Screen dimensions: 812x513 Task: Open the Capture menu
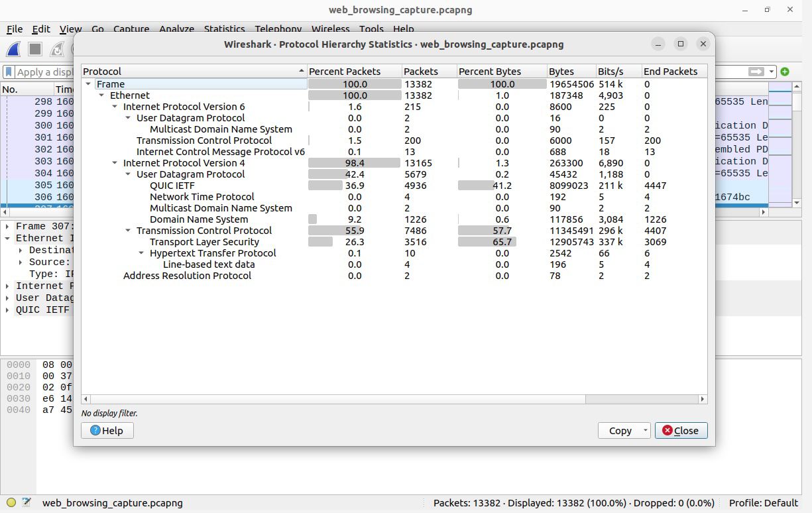coord(131,29)
